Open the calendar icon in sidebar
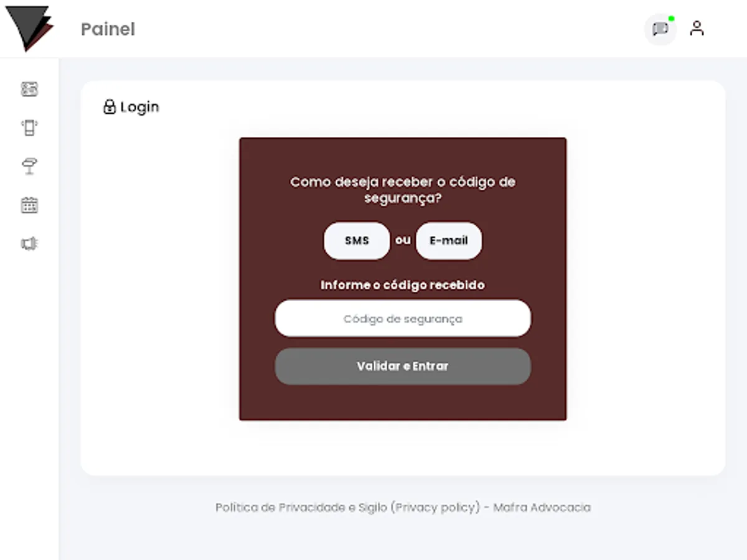Screen dimensions: 747x560 click(x=29, y=205)
